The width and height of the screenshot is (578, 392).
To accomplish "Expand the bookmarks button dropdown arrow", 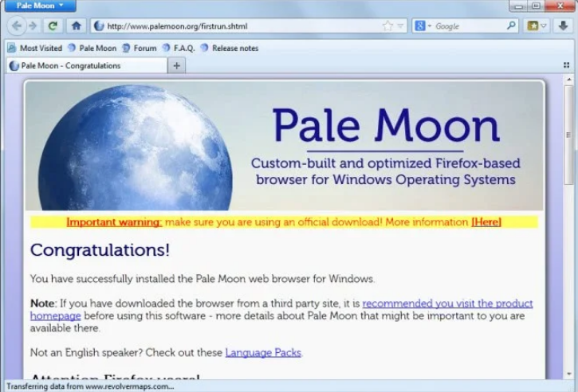I will tap(544, 26).
